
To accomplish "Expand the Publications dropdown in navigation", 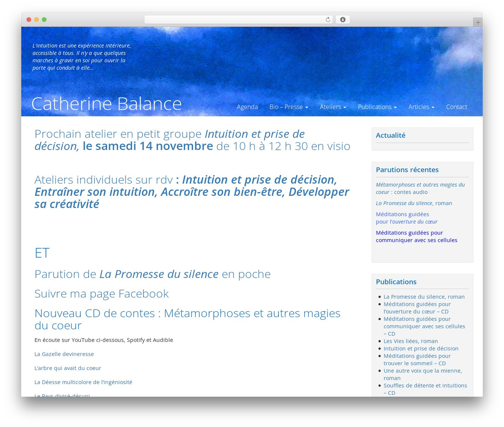I will (377, 107).
